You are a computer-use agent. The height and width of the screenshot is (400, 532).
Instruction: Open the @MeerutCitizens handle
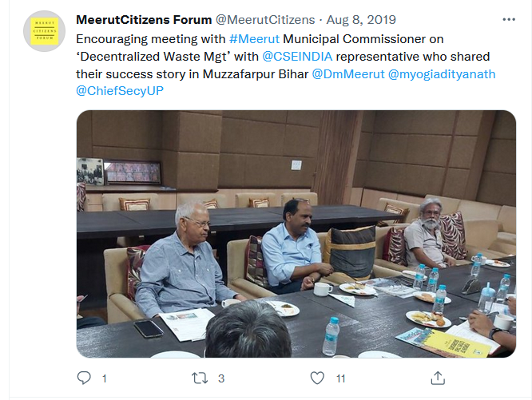(x=265, y=20)
